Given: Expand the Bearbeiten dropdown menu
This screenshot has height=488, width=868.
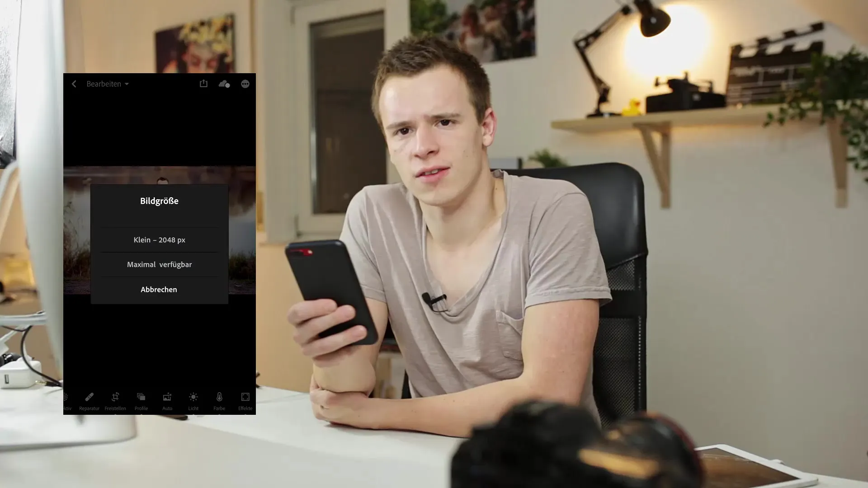Looking at the screenshot, I should [x=107, y=84].
